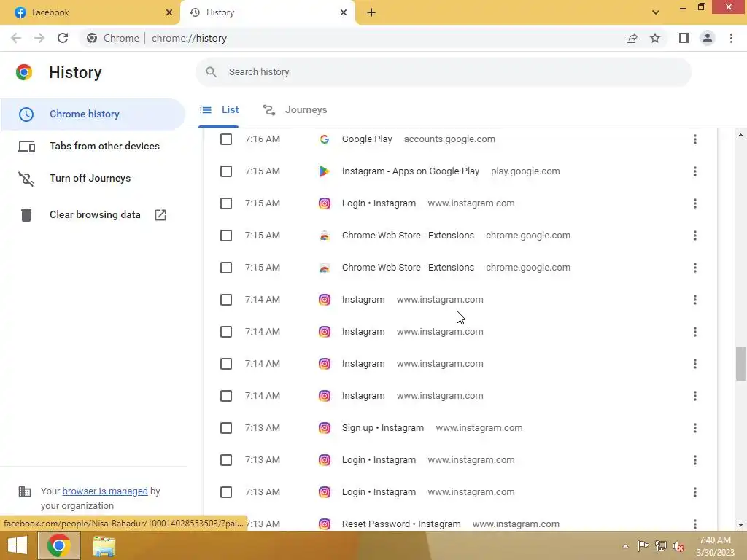Click the browser back arrow
The image size is (747, 560).
pos(16,38)
